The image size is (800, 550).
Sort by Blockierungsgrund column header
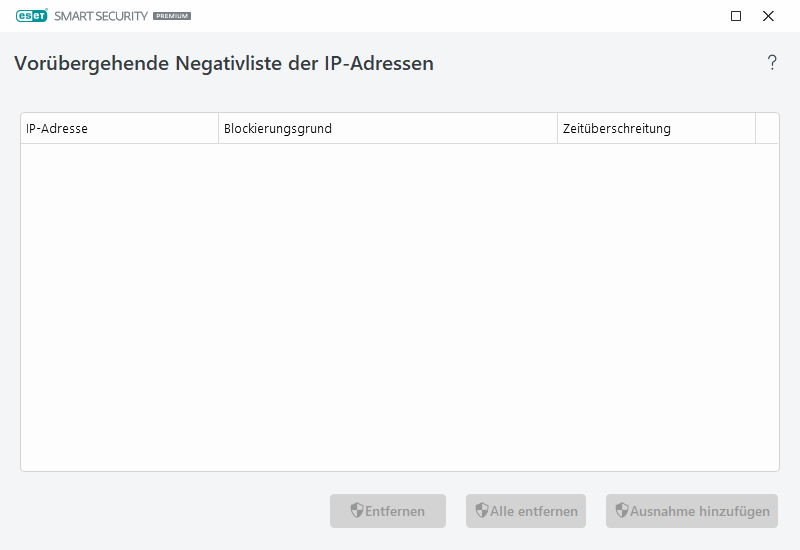pos(388,129)
